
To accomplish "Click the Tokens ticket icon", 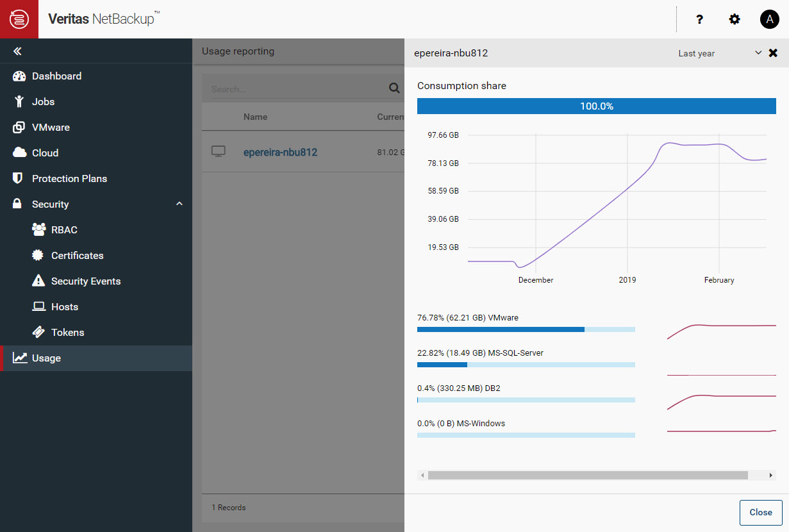I will (38, 332).
